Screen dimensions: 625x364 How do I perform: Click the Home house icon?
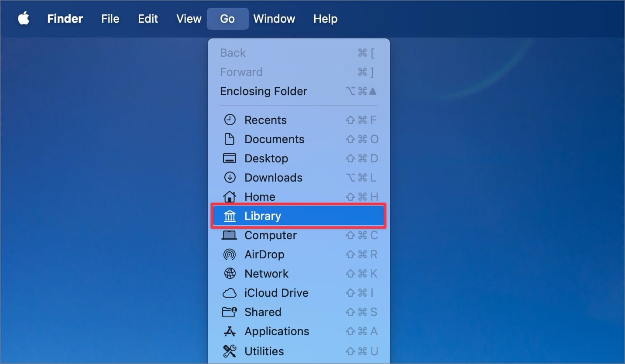coord(230,197)
